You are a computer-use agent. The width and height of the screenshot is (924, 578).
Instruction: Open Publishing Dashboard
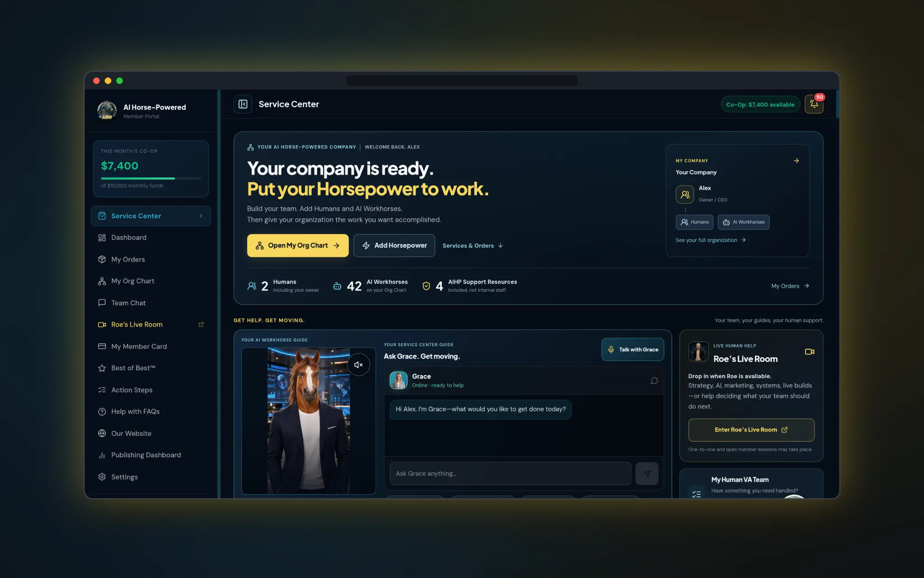click(x=151, y=455)
